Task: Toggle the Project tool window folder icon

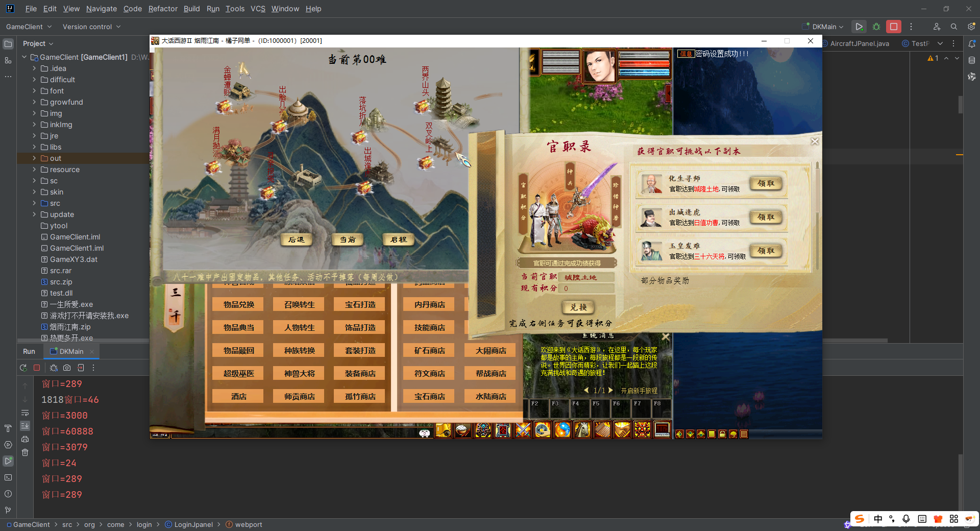Action: click(8, 44)
